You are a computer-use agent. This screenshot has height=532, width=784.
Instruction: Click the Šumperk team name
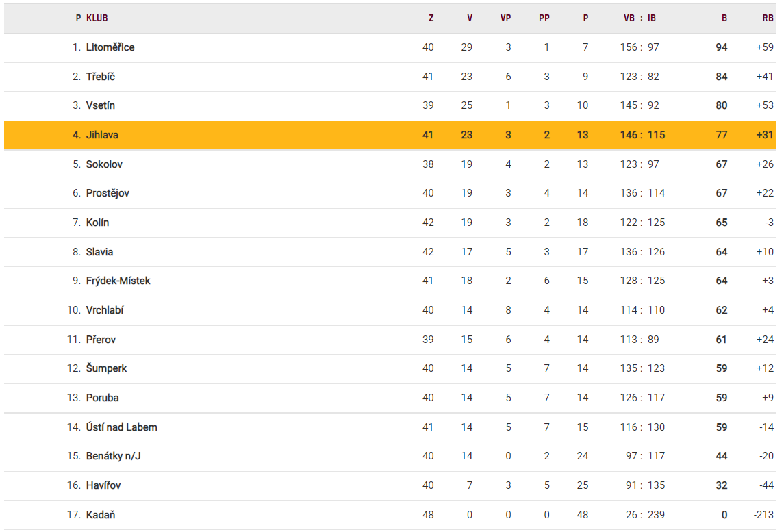[107, 368]
